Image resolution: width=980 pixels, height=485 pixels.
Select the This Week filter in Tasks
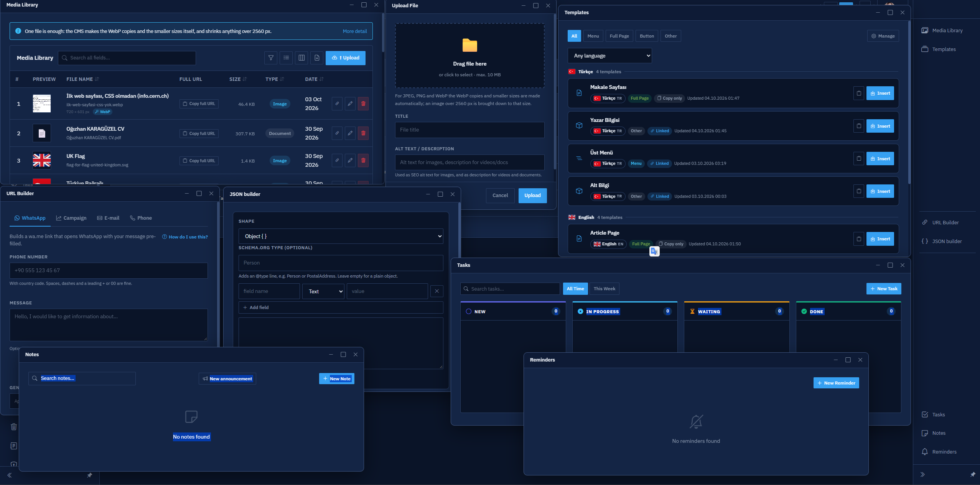pos(604,289)
